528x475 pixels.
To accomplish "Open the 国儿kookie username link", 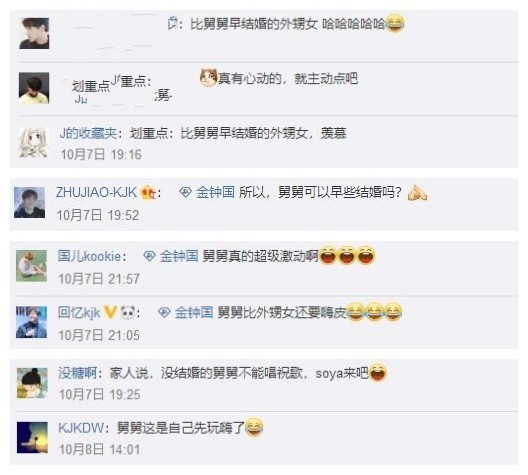I will 89,256.
